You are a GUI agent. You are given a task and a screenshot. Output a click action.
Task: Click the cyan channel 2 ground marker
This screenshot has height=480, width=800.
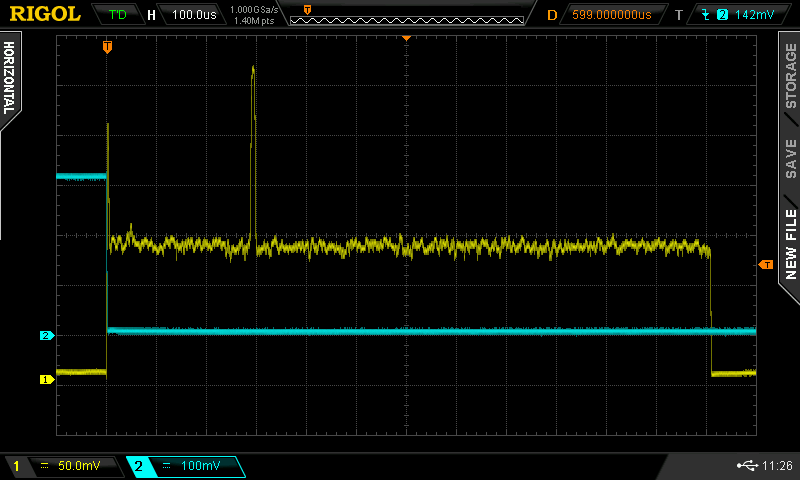click(46, 335)
